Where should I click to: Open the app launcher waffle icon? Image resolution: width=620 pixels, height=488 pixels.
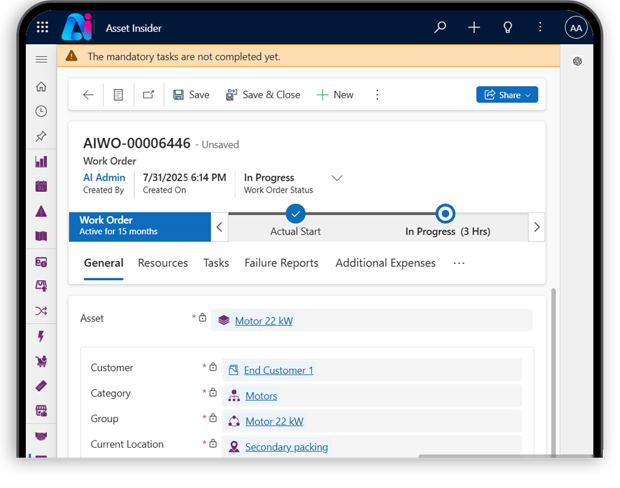[x=42, y=27]
